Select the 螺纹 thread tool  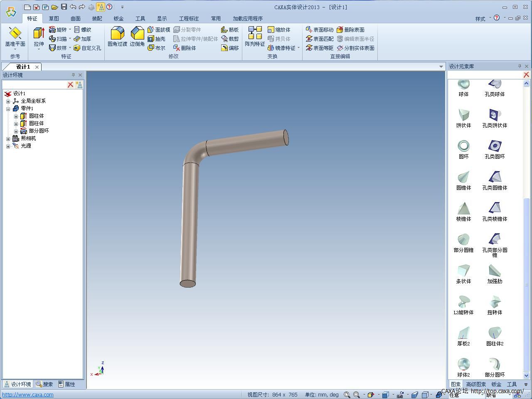pos(83,30)
